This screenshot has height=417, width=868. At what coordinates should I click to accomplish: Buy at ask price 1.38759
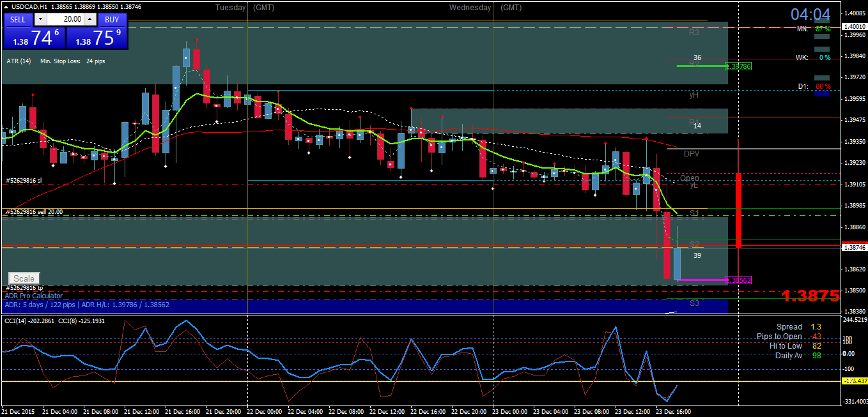click(x=97, y=37)
